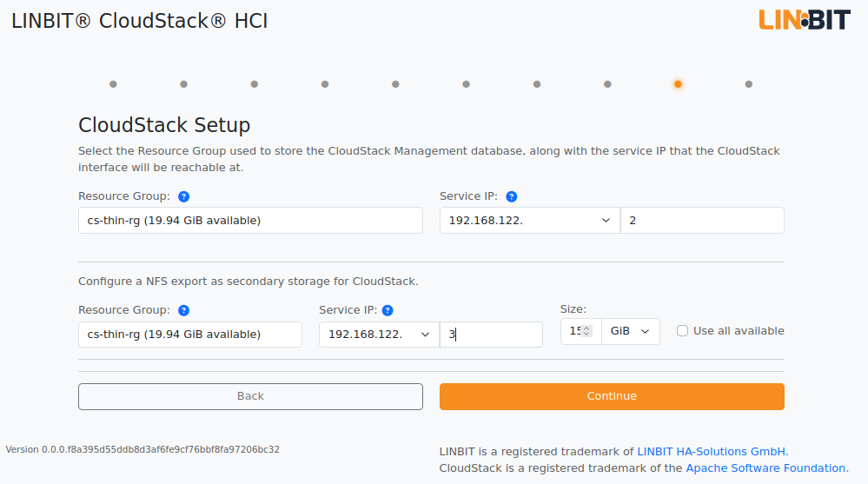This screenshot has height=484, width=868.
Task: Click the size number stepper arrows
Action: [586, 331]
